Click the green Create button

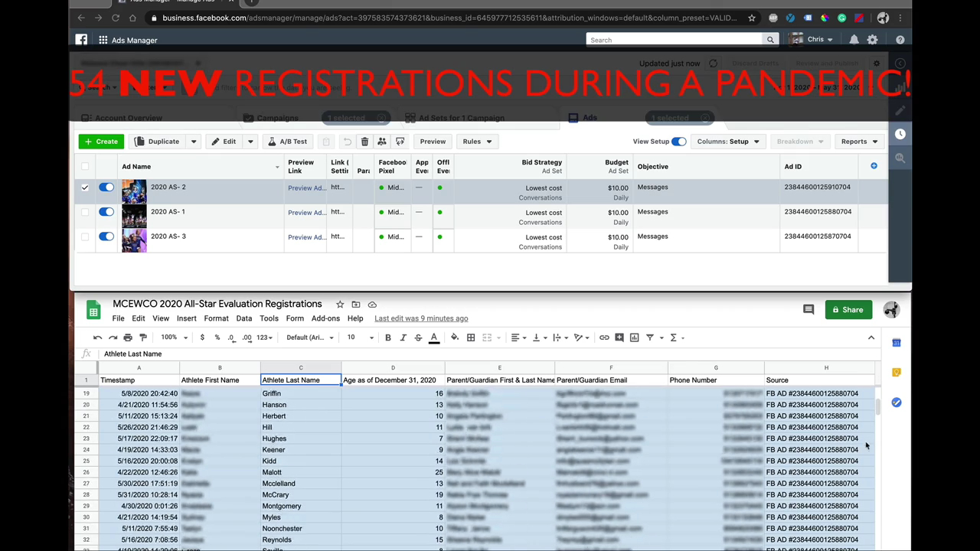(x=101, y=142)
